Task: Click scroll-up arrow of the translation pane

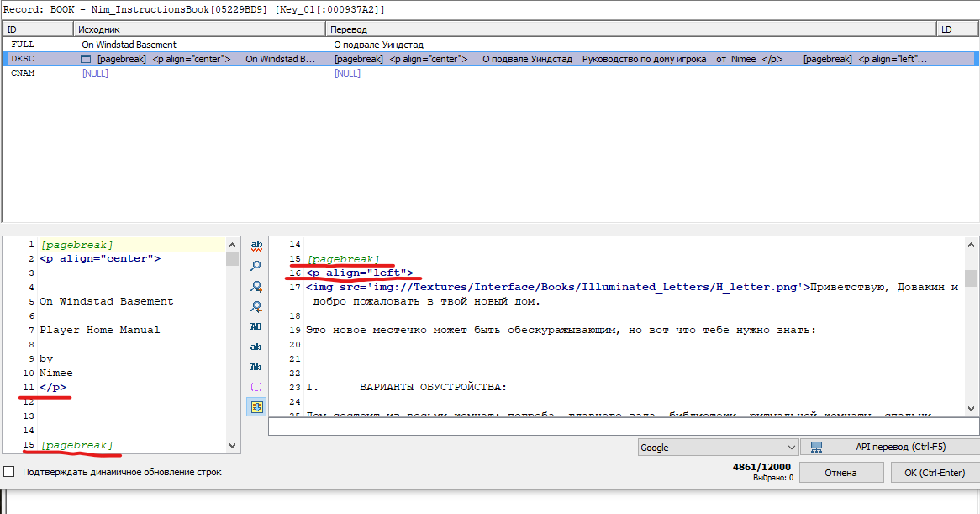Action: click(x=971, y=245)
